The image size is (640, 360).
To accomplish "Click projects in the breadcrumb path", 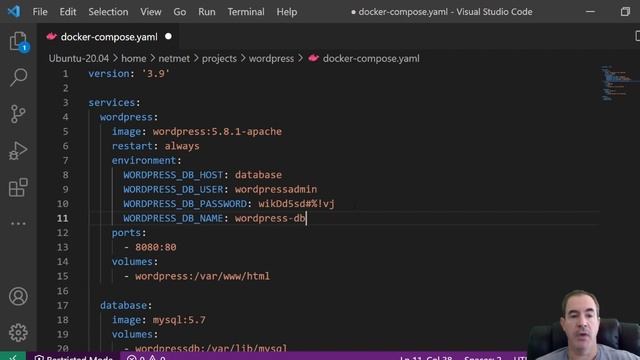I will click(x=219, y=58).
